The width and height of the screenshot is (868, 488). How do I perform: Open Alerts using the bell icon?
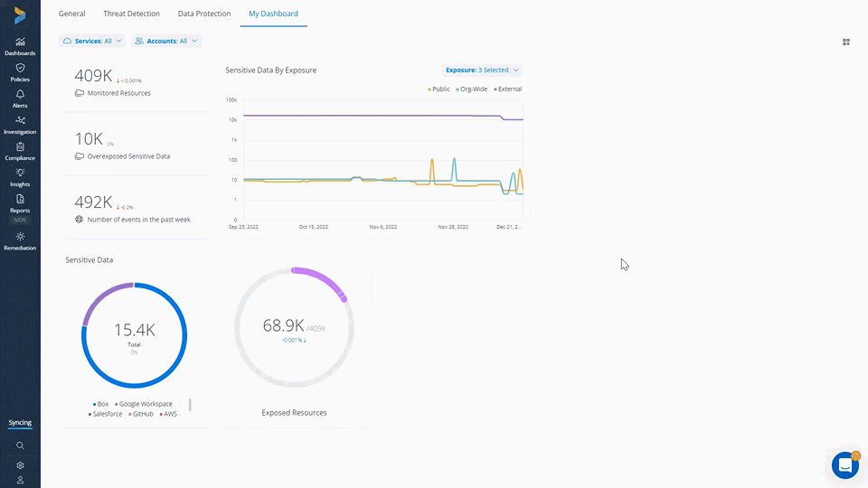click(x=20, y=95)
